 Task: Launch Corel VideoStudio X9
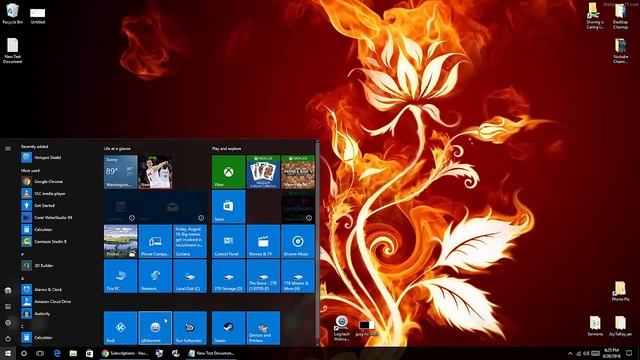pyautogui.click(x=47, y=218)
